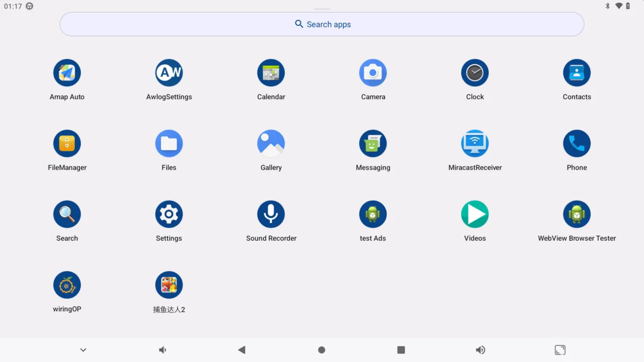Viewport: 644px width, 362px height.
Task: Launch the Messaging app
Action: click(373, 143)
